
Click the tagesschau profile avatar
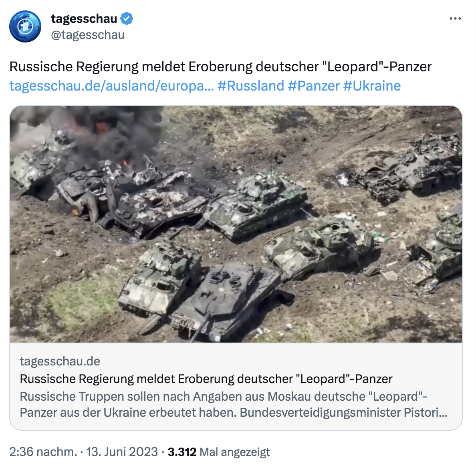tap(25, 26)
